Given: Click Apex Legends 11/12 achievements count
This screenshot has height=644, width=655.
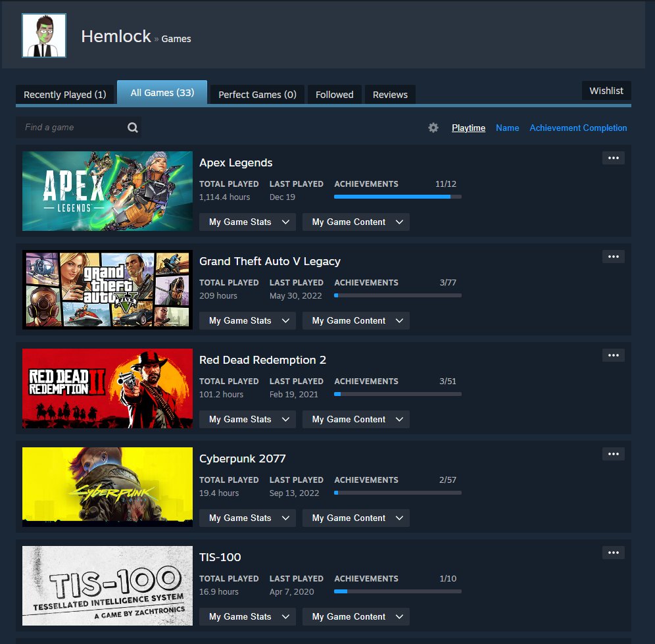Looking at the screenshot, I should [446, 184].
